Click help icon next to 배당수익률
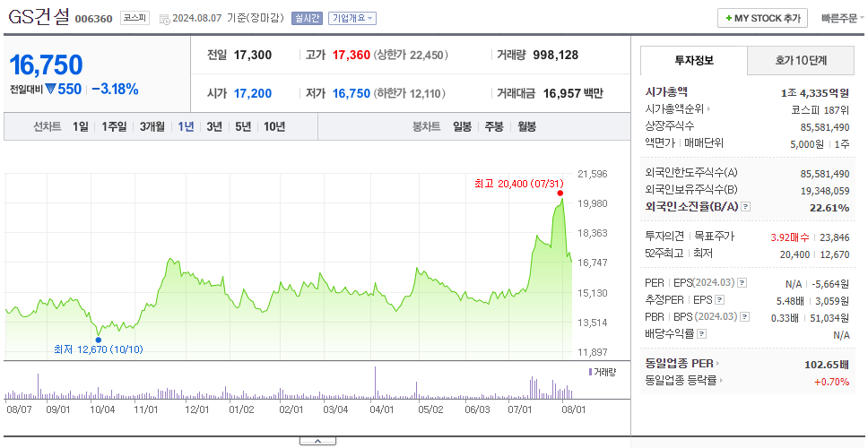The image size is (868, 448). tap(702, 334)
